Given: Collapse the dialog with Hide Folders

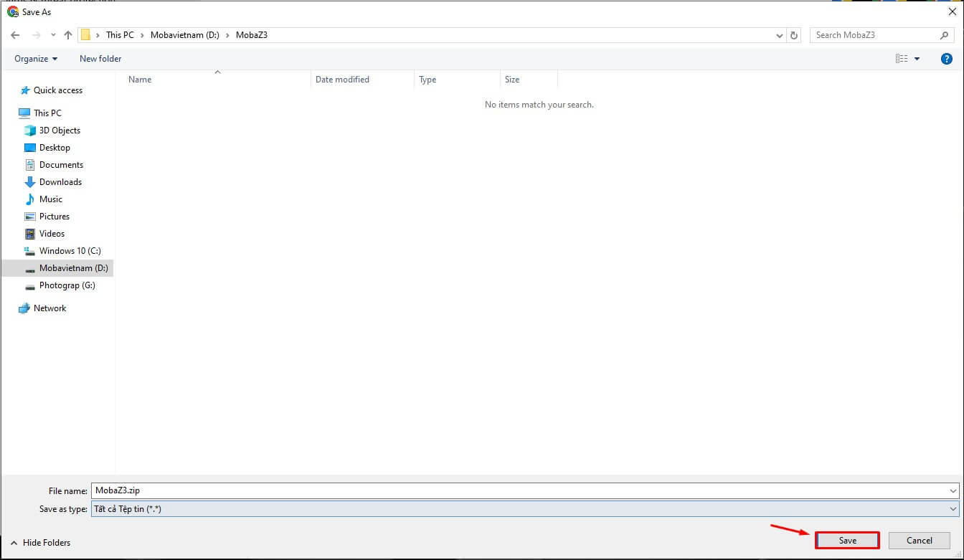Looking at the screenshot, I should [x=40, y=543].
